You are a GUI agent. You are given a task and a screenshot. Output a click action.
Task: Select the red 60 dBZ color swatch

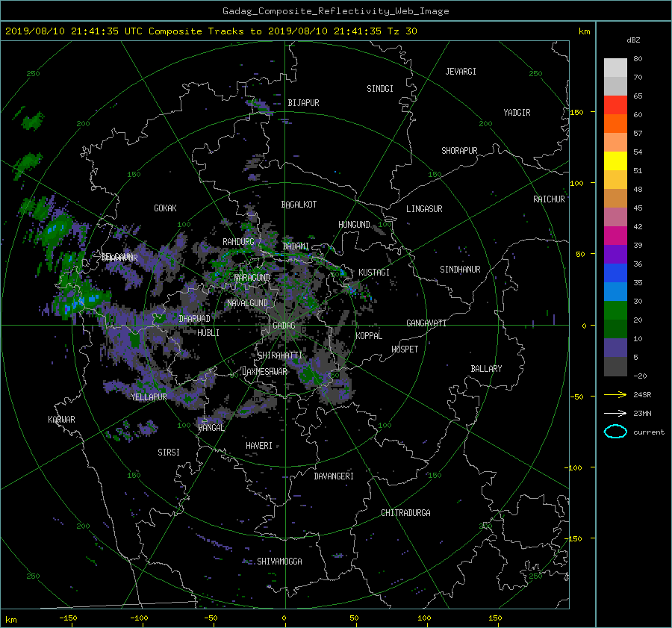[615, 105]
